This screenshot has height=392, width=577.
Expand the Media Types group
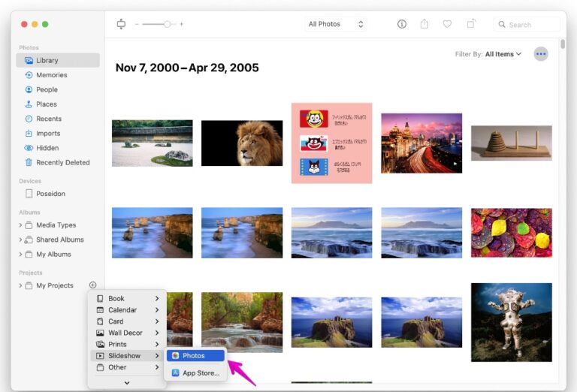pos(20,225)
